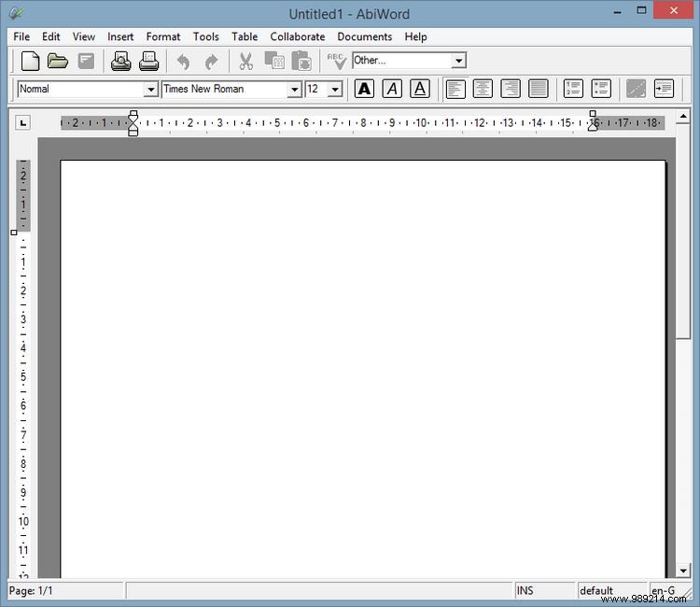The height and width of the screenshot is (607, 700).
Task: Toggle numbered list
Action: 573,89
